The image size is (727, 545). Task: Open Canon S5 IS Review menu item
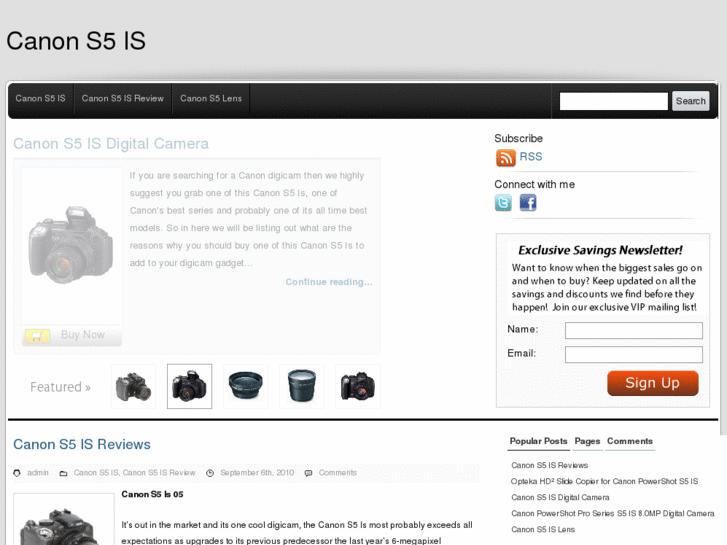123,98
